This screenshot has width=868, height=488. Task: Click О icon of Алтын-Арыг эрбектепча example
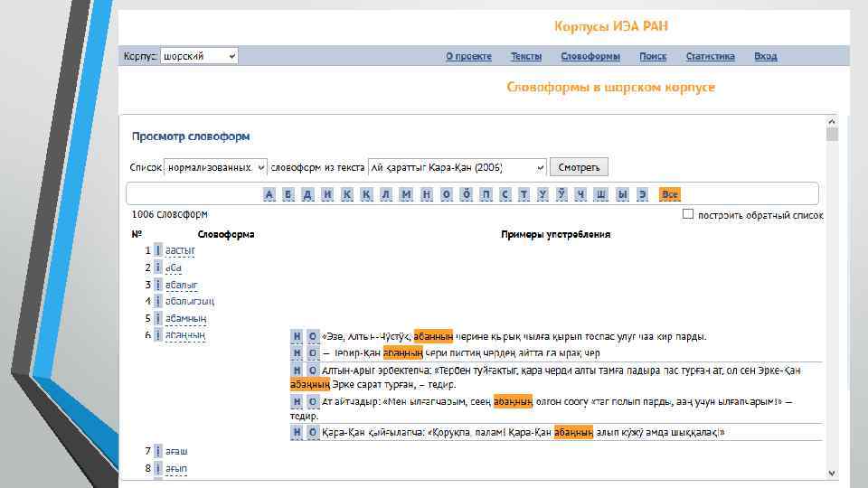[313, 371]
